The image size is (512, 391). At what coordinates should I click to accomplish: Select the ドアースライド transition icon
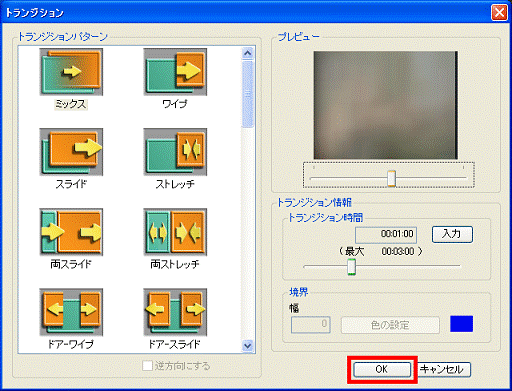(175, 312)
